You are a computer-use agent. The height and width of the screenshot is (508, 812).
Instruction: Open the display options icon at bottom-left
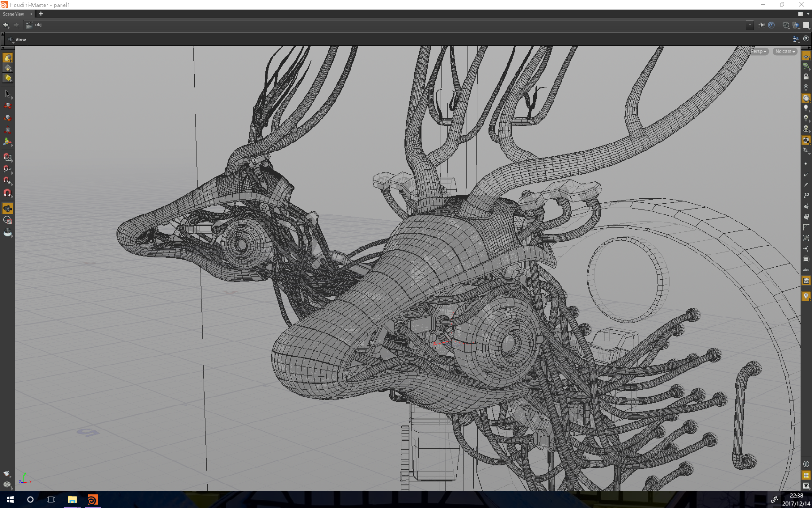coord(7,484)
